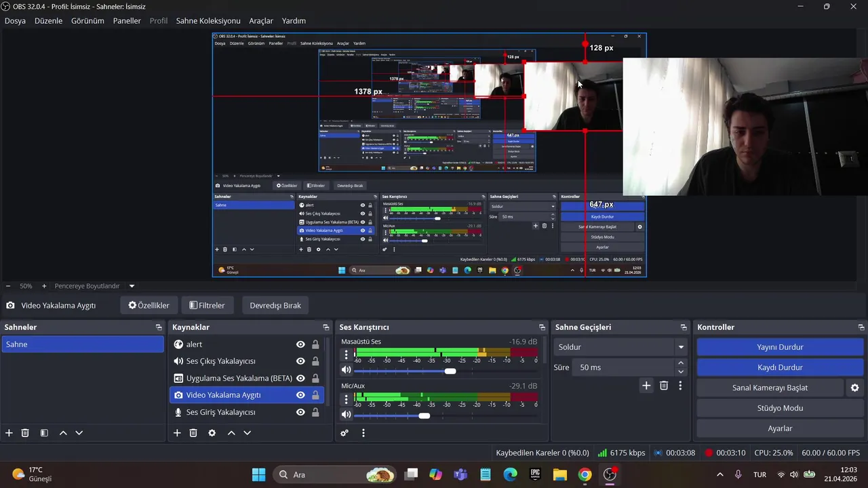Viewport: 868px width, 488px height.
Task: Pop out the Ses Karıştırıcı dock panel
Action: pos(542,327)
